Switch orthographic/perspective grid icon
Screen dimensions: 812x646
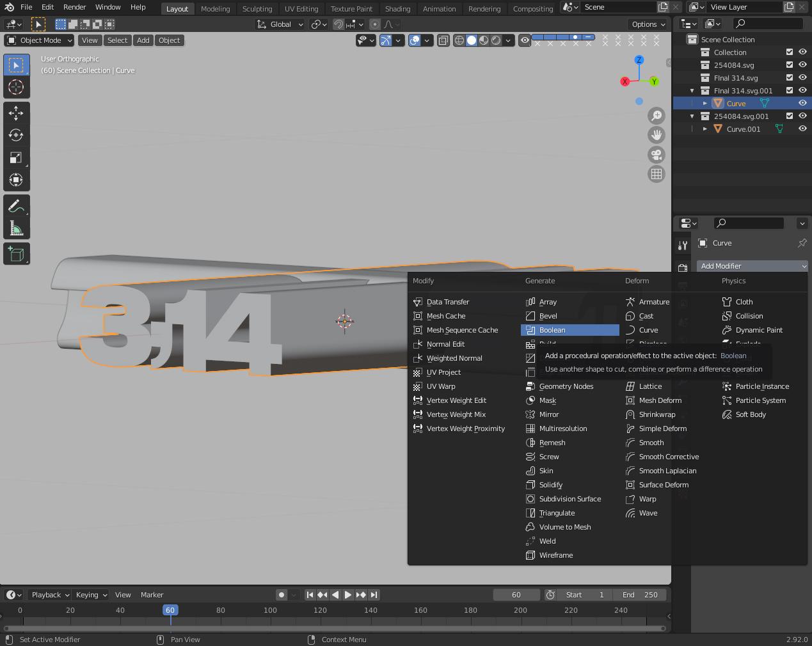(657, 174)
